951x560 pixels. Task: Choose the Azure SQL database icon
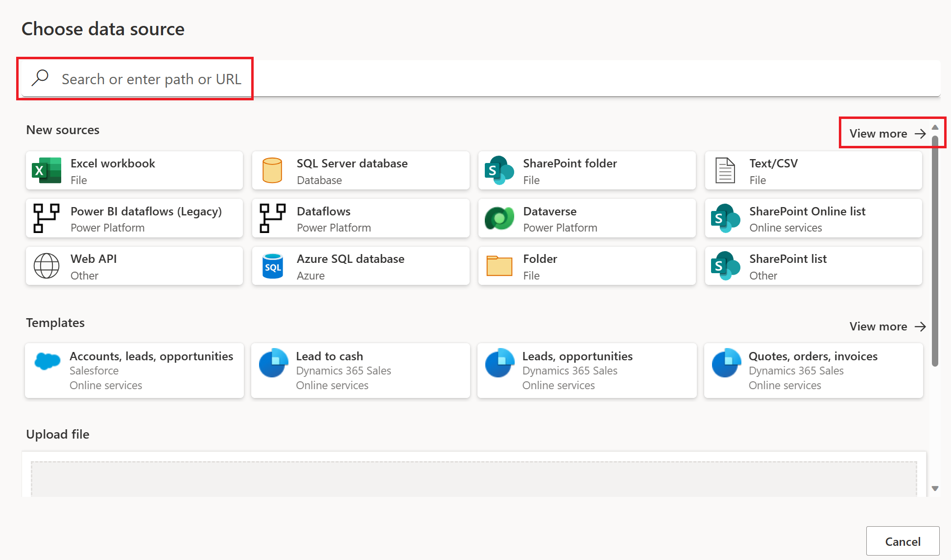272,266
